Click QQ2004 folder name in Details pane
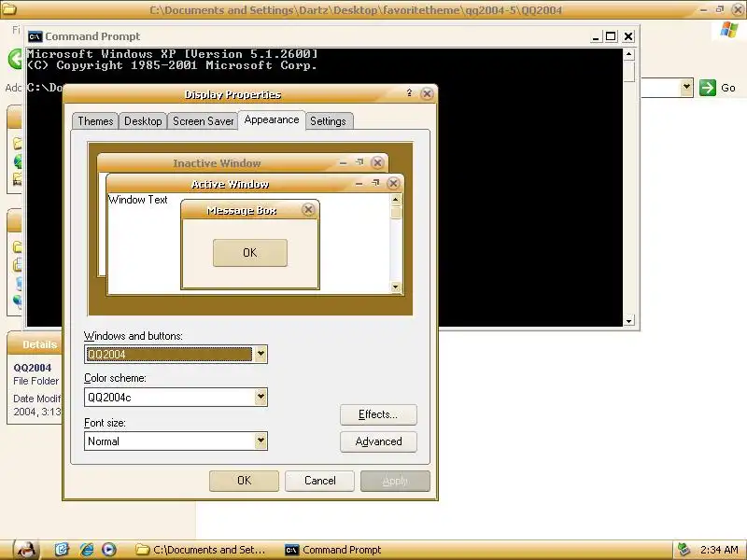The height and width of the screenshot is (560, 747). (x=33, y=368)
